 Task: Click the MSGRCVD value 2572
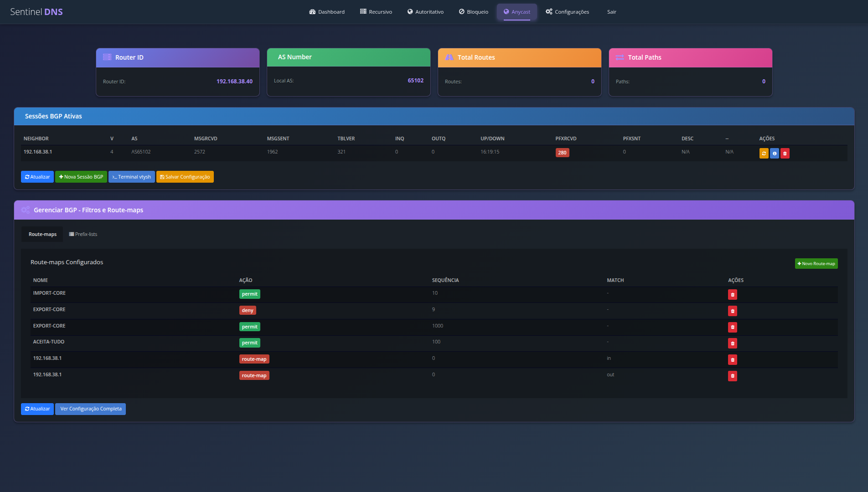(x=199, y=152)
